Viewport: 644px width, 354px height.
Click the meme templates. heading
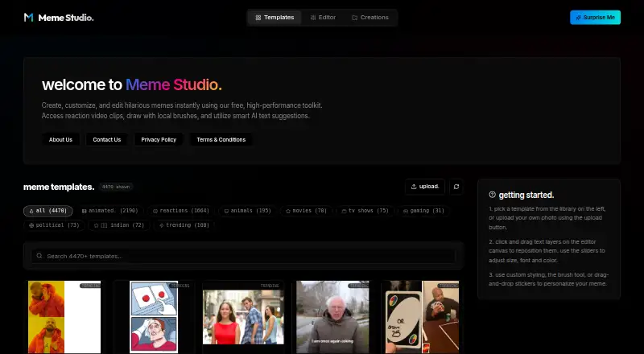click(x=59, y=187)
